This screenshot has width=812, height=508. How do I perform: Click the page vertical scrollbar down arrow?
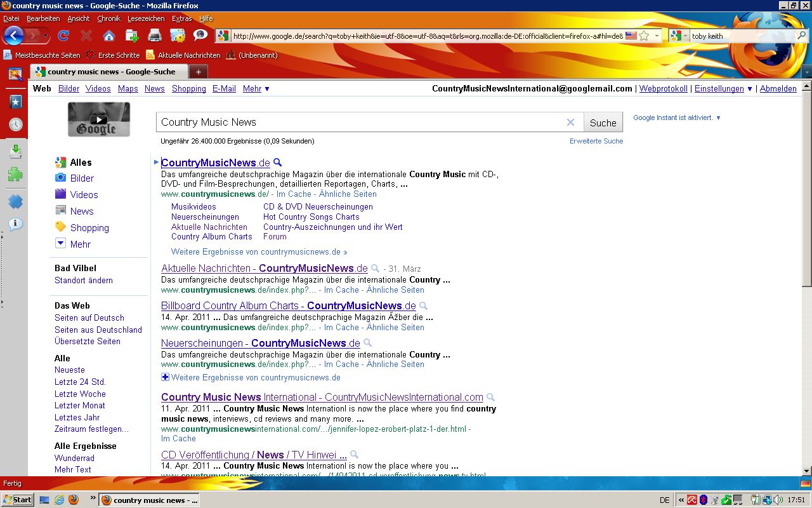(807, 471)
